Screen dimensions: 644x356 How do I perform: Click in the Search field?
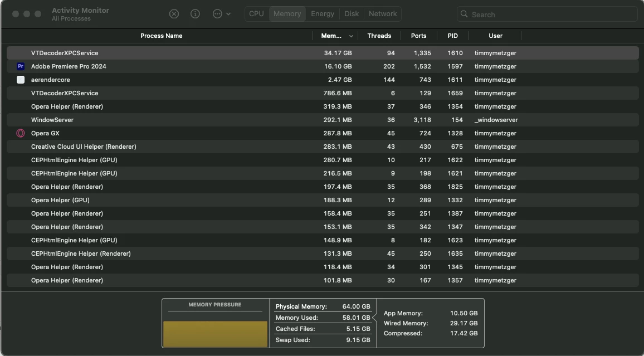click(x=547, y=14)
